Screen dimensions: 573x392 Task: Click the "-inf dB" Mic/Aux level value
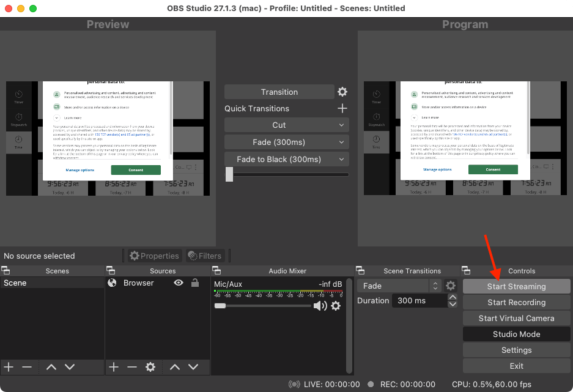pos(330,284)
